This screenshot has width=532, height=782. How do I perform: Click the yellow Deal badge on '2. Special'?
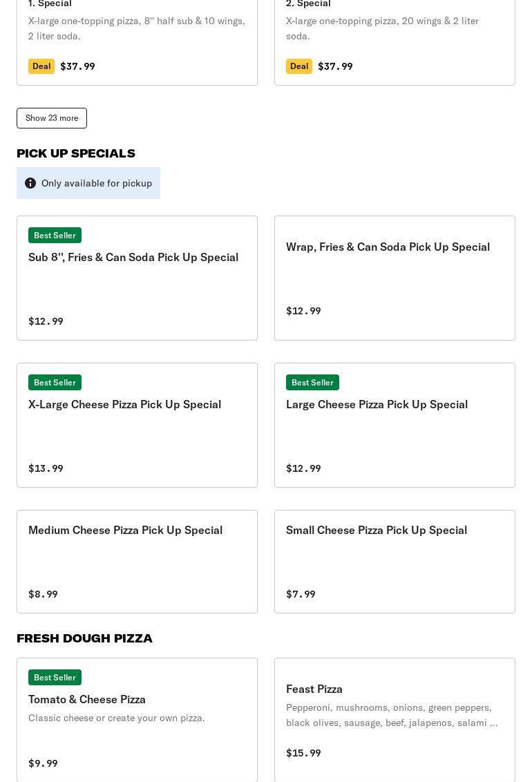pyautogui.click(x=299, y=66)
